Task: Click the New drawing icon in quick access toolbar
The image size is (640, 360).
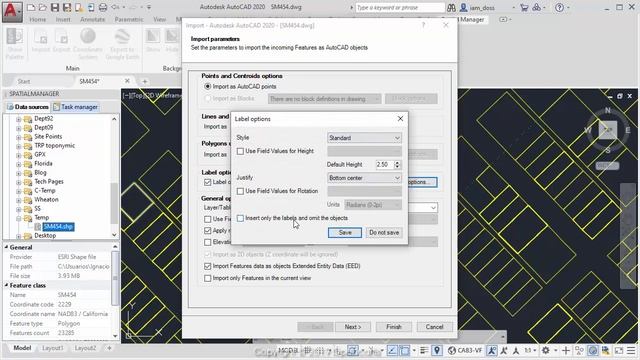Action: click(31, 7)
